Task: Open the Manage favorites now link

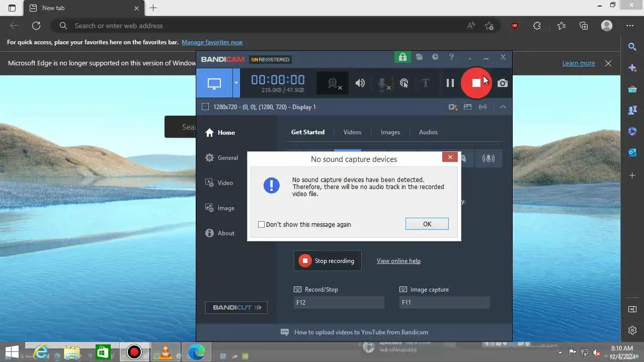Action: pos(212,42)
